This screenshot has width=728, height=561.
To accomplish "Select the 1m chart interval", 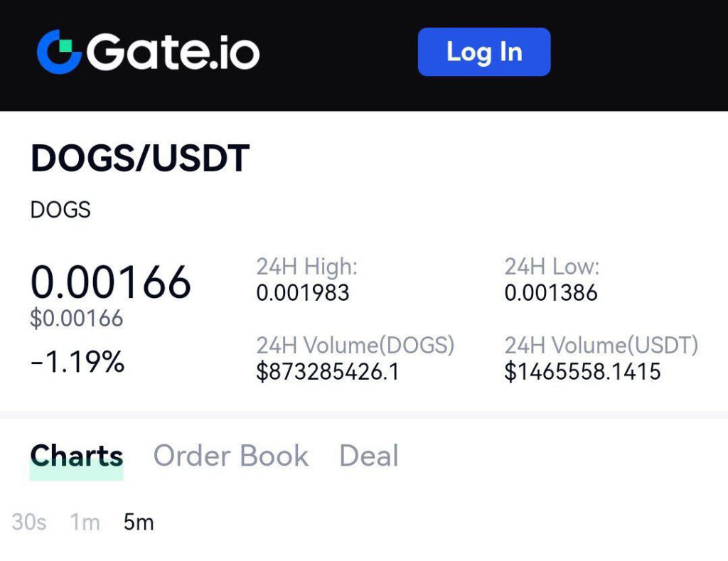I will 85,522.
